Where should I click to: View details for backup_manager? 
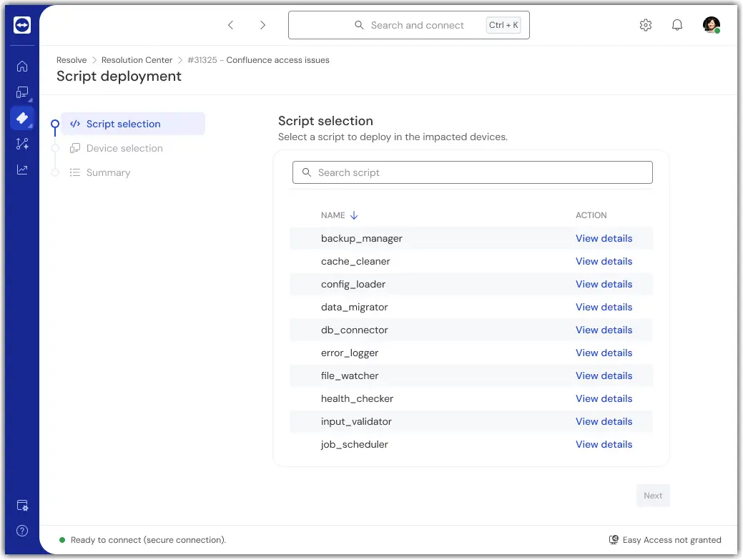tap(604, 238)
